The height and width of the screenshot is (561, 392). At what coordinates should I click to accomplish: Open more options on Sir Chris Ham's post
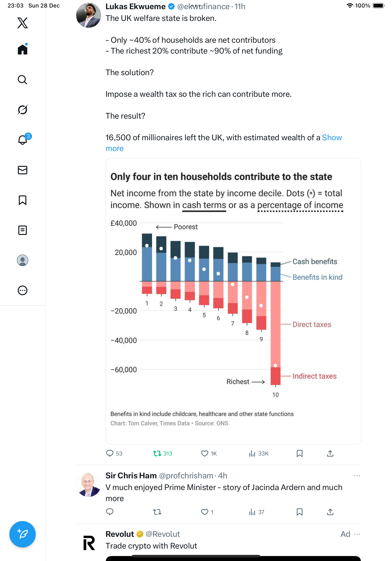pyautogui.click(x=357, y=476)
